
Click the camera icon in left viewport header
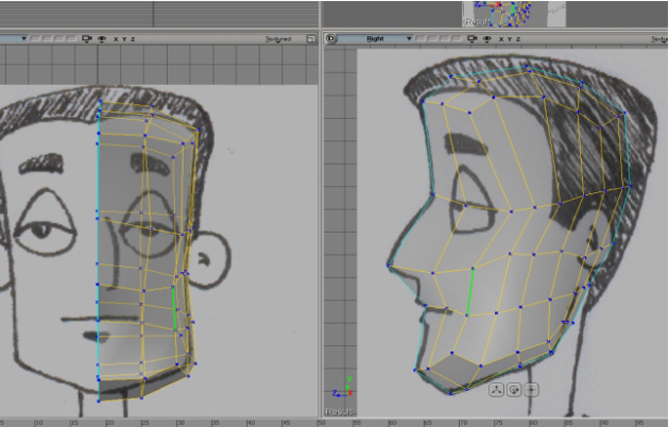(x=84, y=39)
